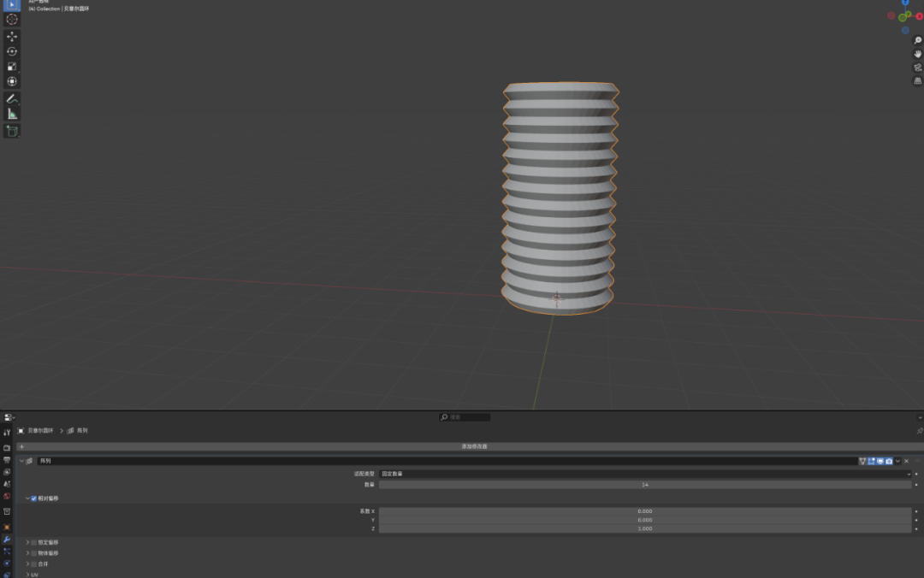Select the Add Cube tool
924x578 pixels.
click(x=12, y=131)
